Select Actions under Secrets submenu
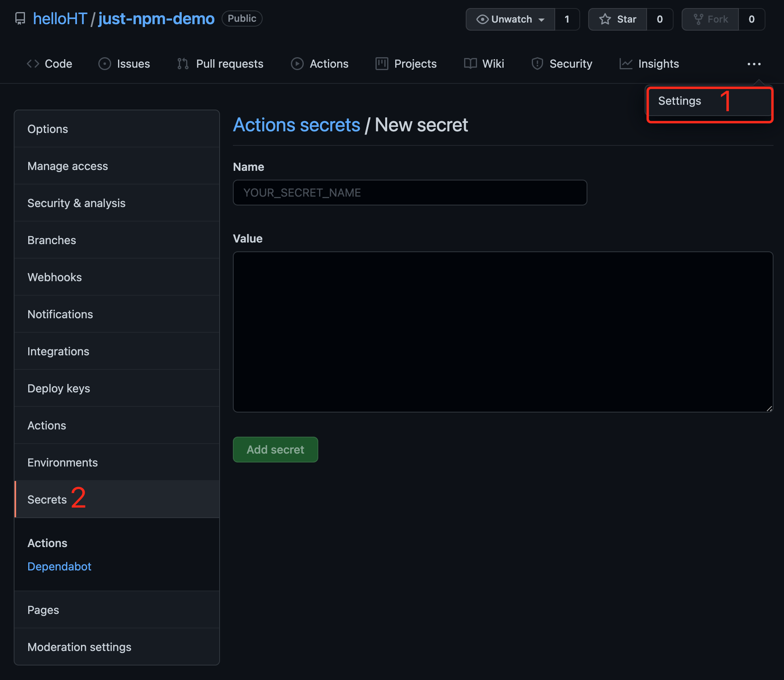This screenshot has width=784, height=680. pos(47,543)
